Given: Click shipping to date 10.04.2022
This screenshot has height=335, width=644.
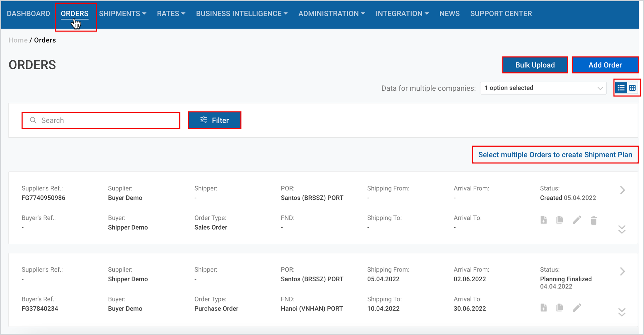Looking at the screenshot, I should (383, 309).
